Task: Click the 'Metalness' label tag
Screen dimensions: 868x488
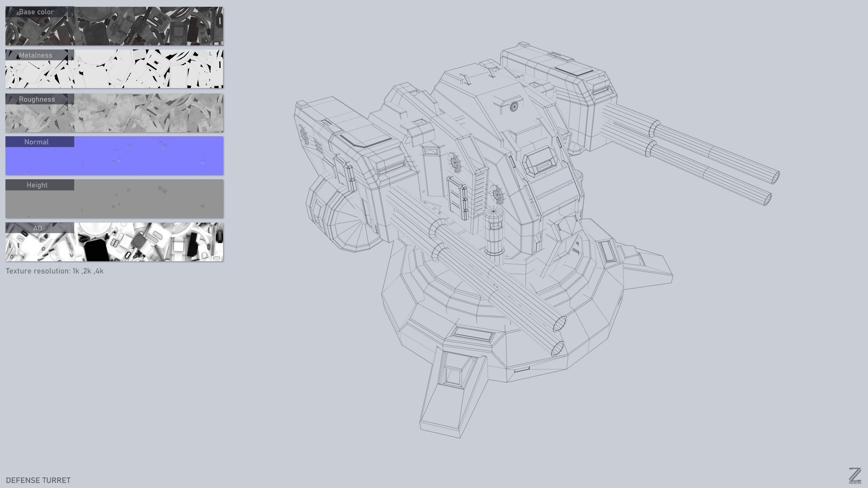Action: tap(36, 55)
